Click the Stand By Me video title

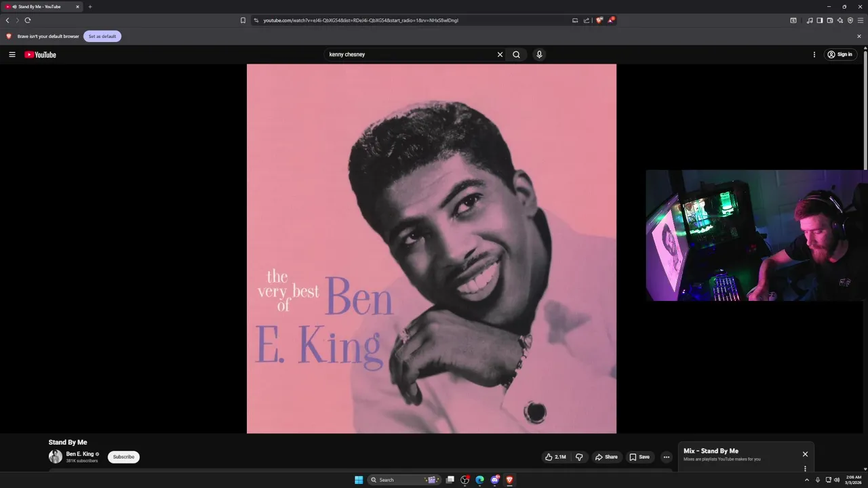(68, 443)
